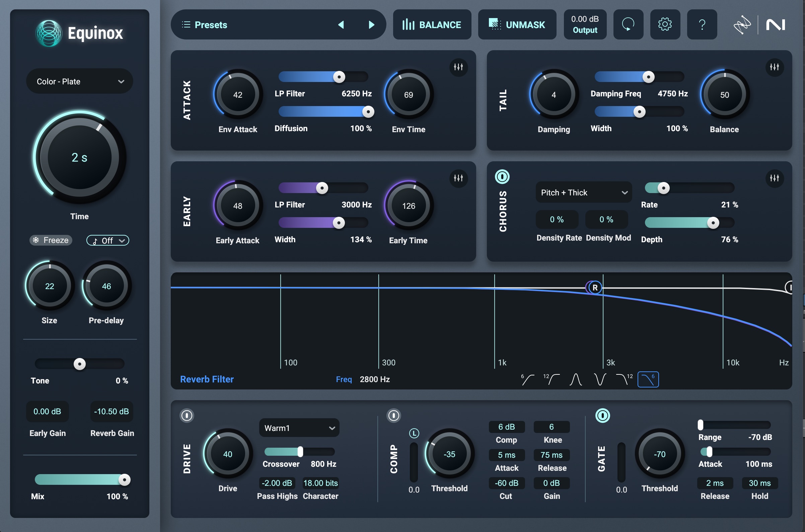Toggle the Drive power button
This screenshot has height=532, width=805.
pyautogui.click(x=187, y=415)
